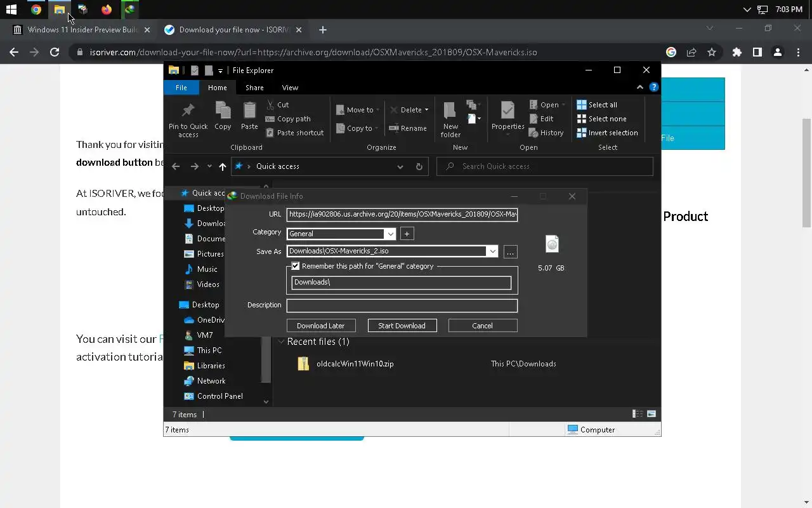Click Copy path in ribbon
This screenshot has height=508, width=812.
click(288, 119)
